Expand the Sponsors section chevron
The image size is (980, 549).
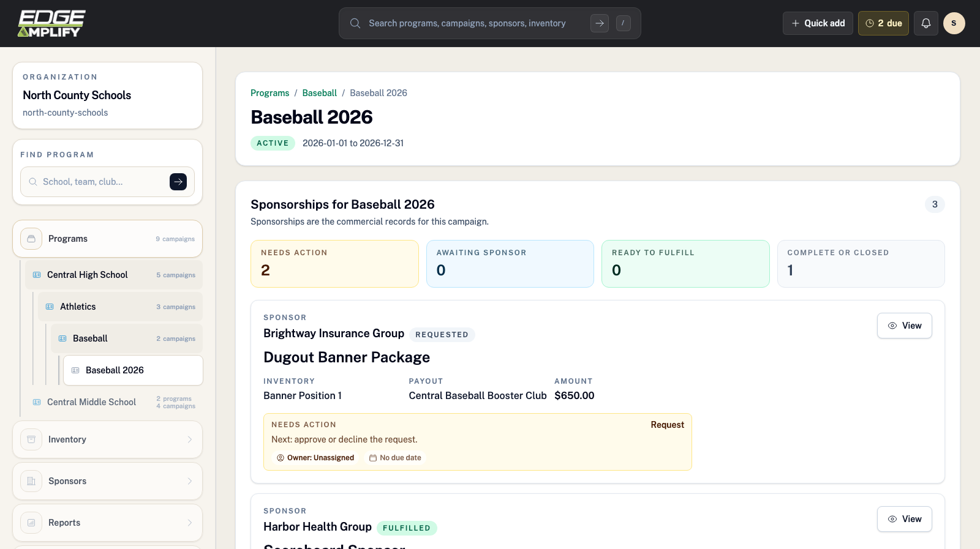pyautogui.click(x=190, y=481)
